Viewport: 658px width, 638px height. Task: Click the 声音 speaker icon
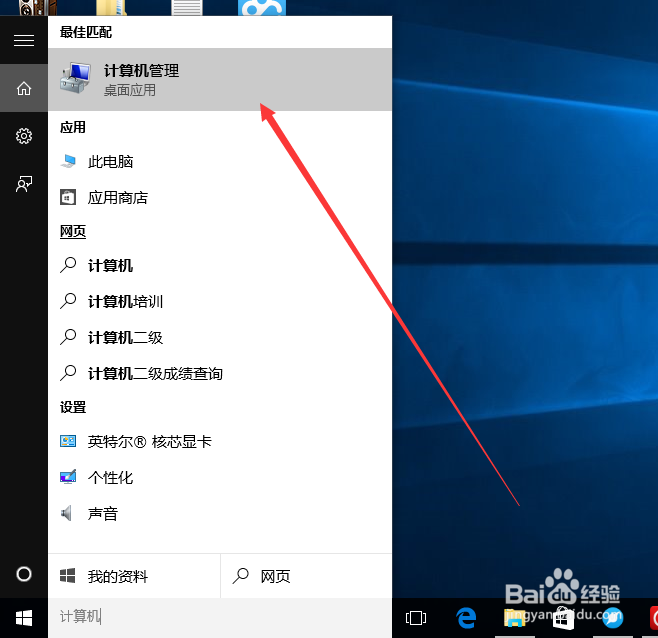coord(66,513)
